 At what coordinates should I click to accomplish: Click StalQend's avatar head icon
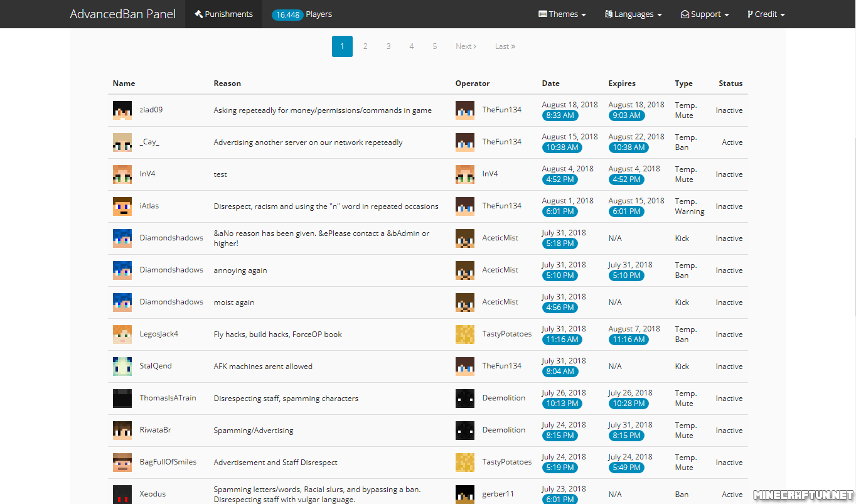click(x=122, y=367)
